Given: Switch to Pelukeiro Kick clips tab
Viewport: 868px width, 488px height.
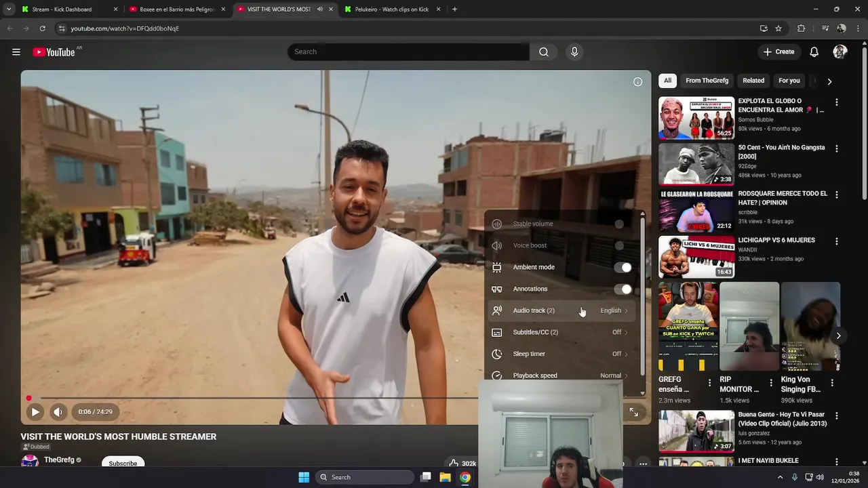Looking at the screenshot, I should (393, 9).
